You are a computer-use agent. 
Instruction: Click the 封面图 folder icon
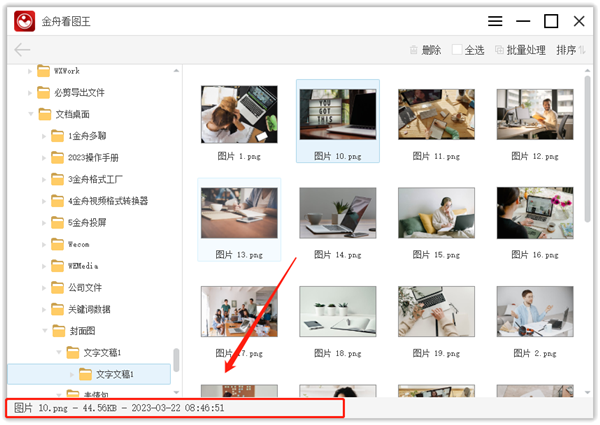coord(59,331)
